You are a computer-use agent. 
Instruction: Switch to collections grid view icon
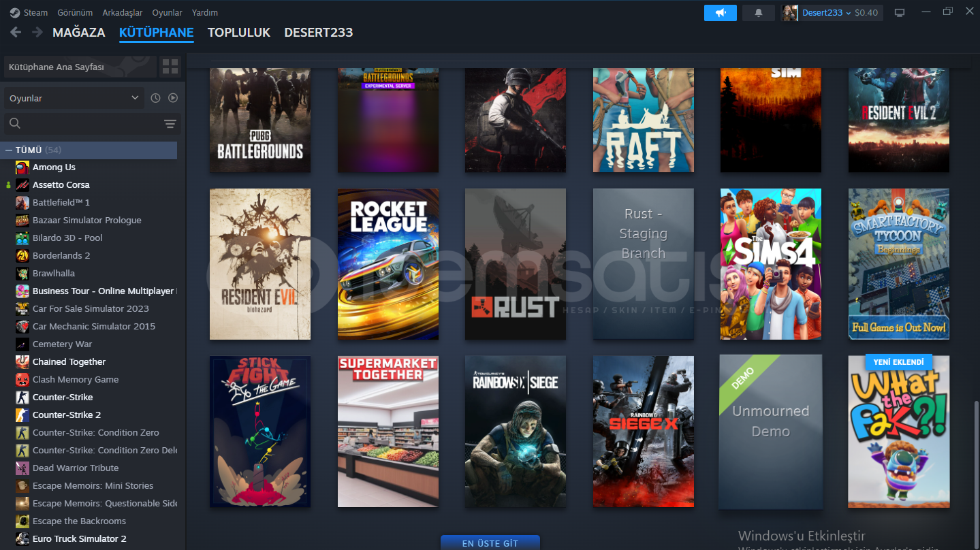pos(170,67)
